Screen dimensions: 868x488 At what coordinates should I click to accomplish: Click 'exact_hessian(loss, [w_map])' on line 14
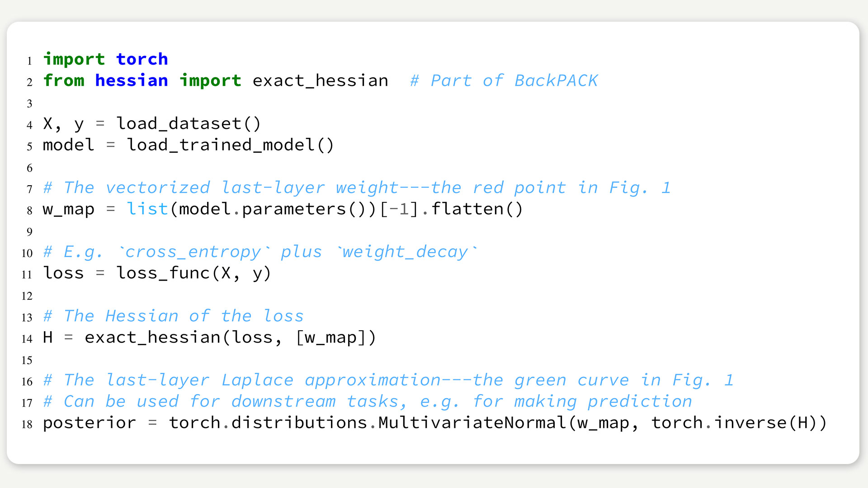(230, 338)
